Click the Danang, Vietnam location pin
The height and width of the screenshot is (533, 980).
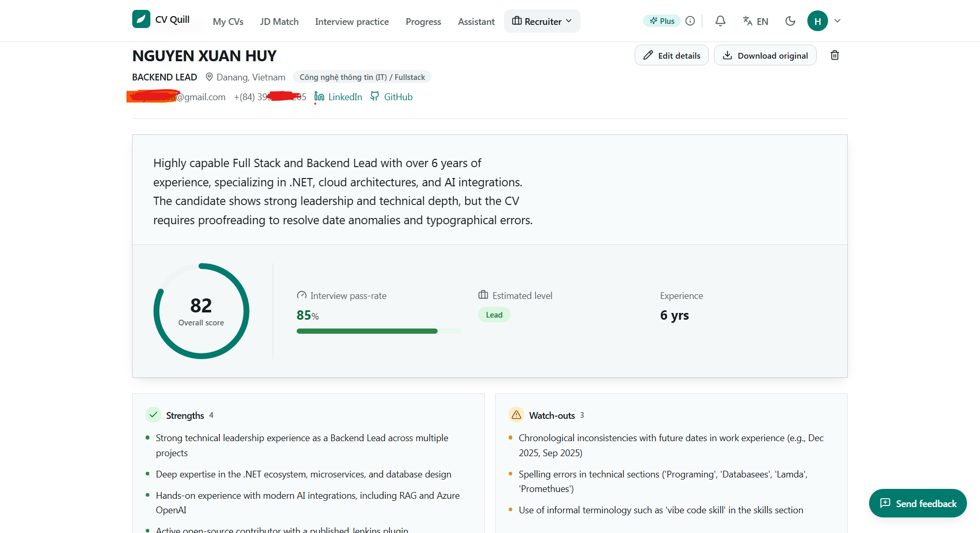coord(209,77)
